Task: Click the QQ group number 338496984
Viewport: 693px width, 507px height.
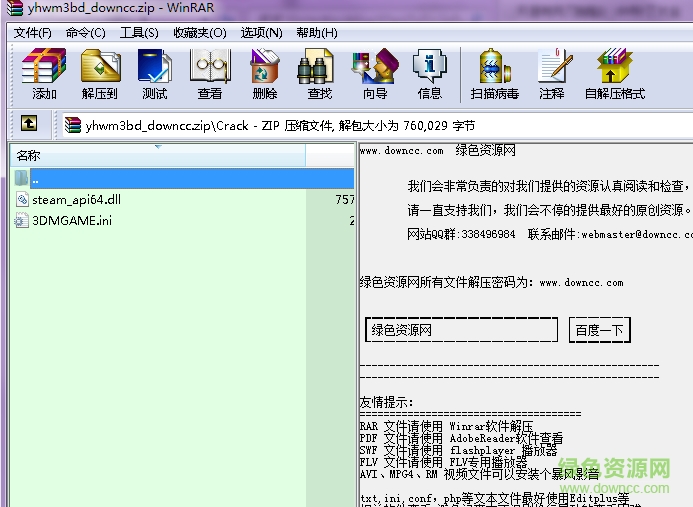Action: tap(487, 234)
